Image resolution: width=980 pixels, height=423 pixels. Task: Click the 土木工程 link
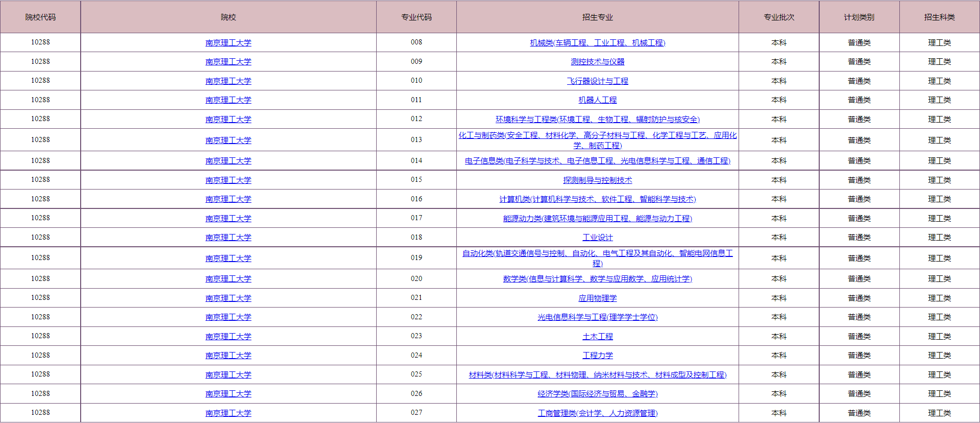tap(597, 337)
